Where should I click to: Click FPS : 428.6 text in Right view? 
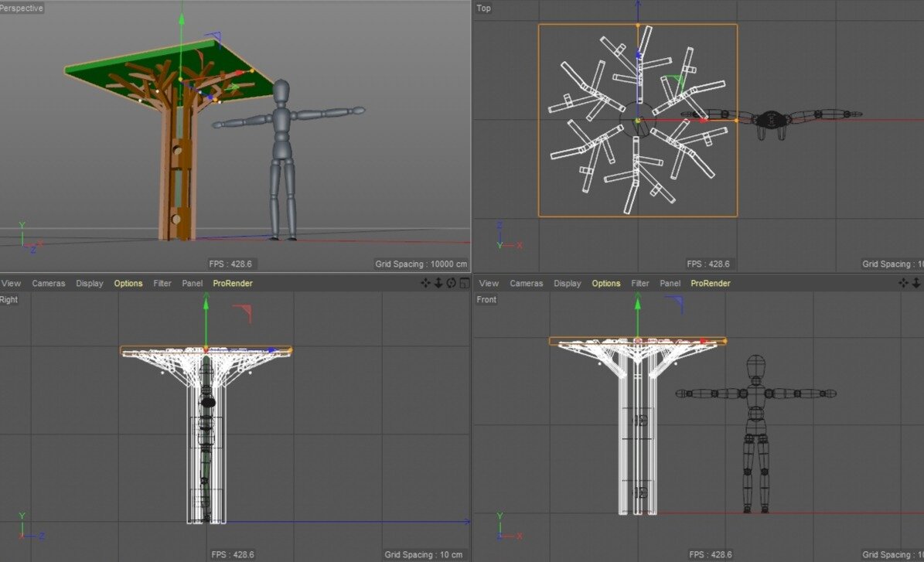(233, 554)
